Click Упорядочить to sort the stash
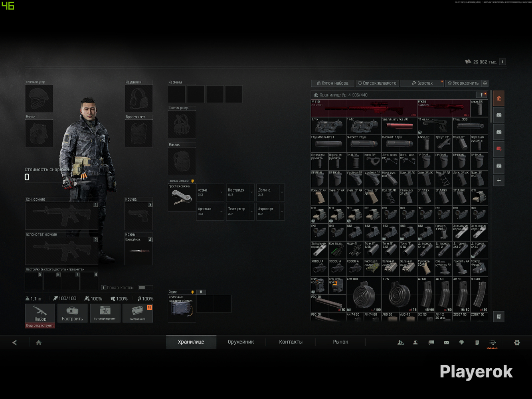The image size is (532, 399). tap(463, 83)
